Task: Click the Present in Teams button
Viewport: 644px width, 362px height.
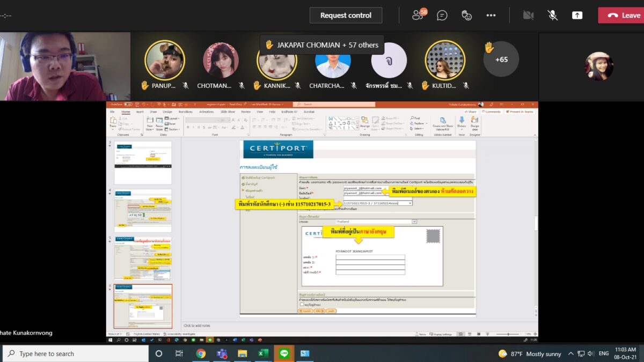Action: point(520,112)
